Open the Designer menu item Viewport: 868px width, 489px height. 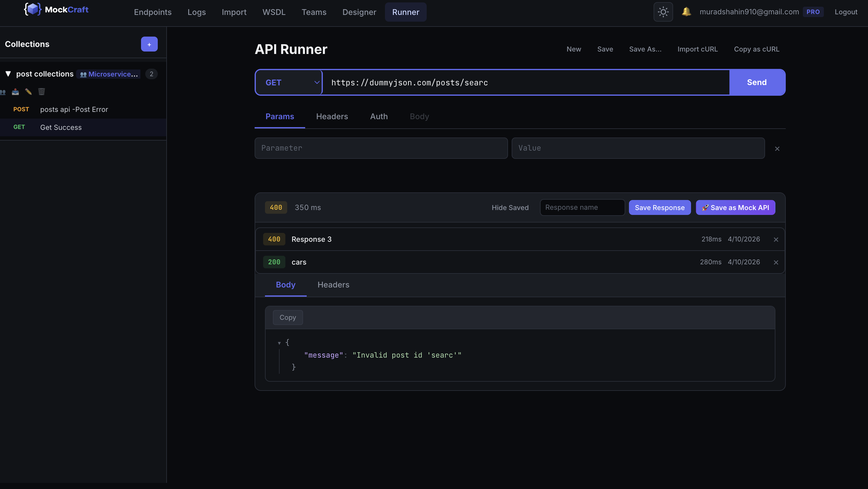359,12
